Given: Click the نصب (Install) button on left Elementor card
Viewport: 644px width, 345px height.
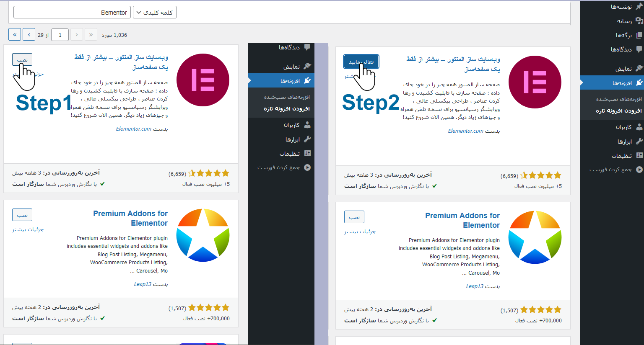Looking at the screenshot, I should point(22,59).
